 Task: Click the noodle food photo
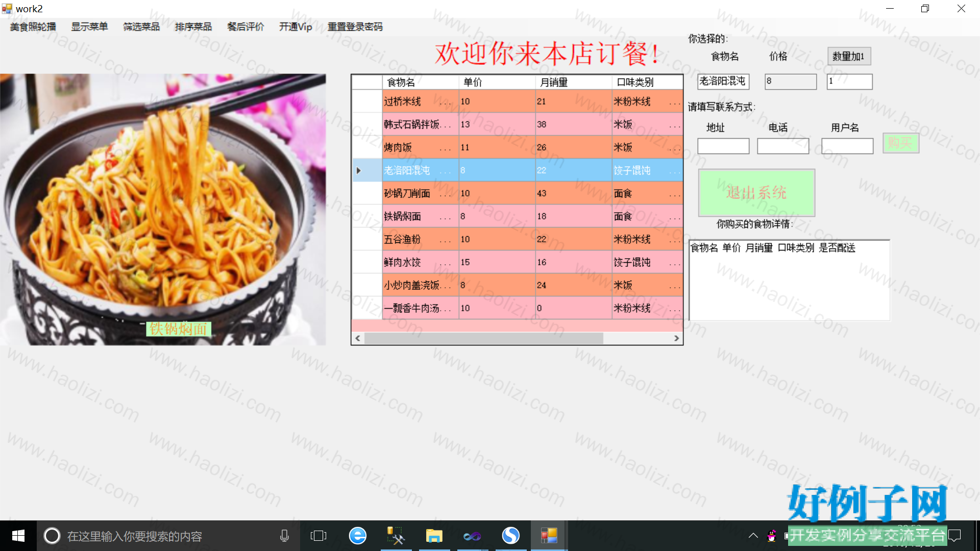163,209
